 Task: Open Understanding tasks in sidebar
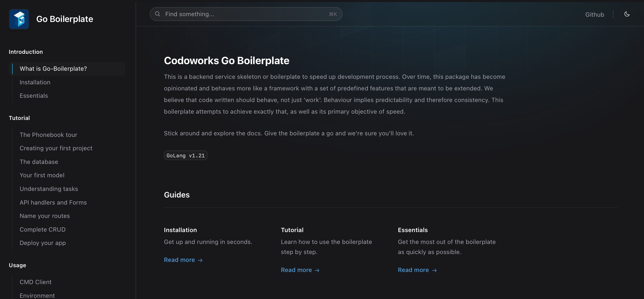click(49, 189)
